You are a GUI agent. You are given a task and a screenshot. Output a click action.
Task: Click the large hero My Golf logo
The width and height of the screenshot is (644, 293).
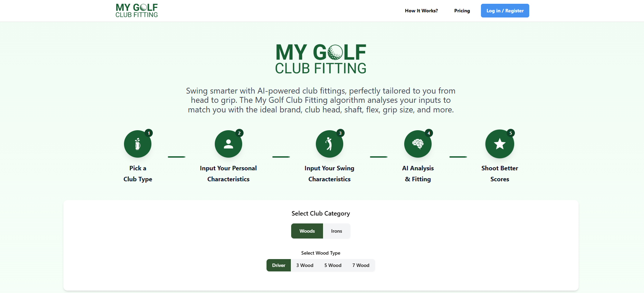321,59
